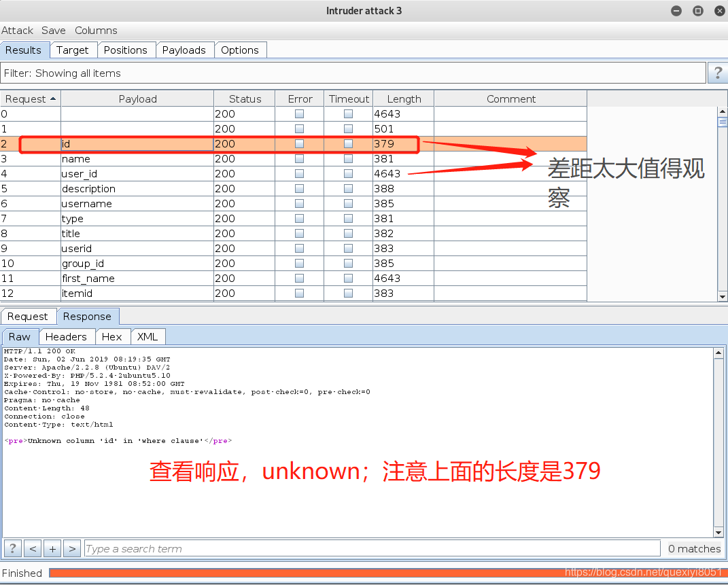The height and width of the screenshot is (585, 728).
Task: Toggle Error checkbox for request 0
Action: click(x=300, y=113)
